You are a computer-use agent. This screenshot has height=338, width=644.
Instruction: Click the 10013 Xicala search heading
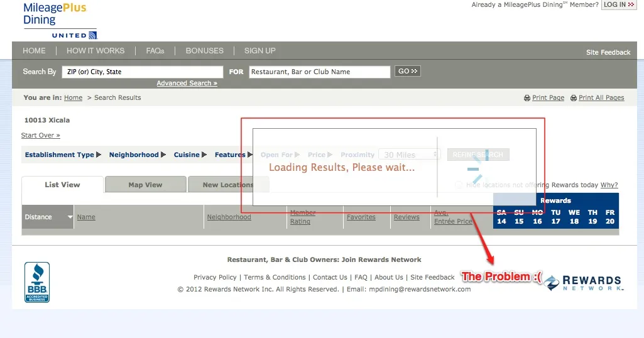pos(47,121)
